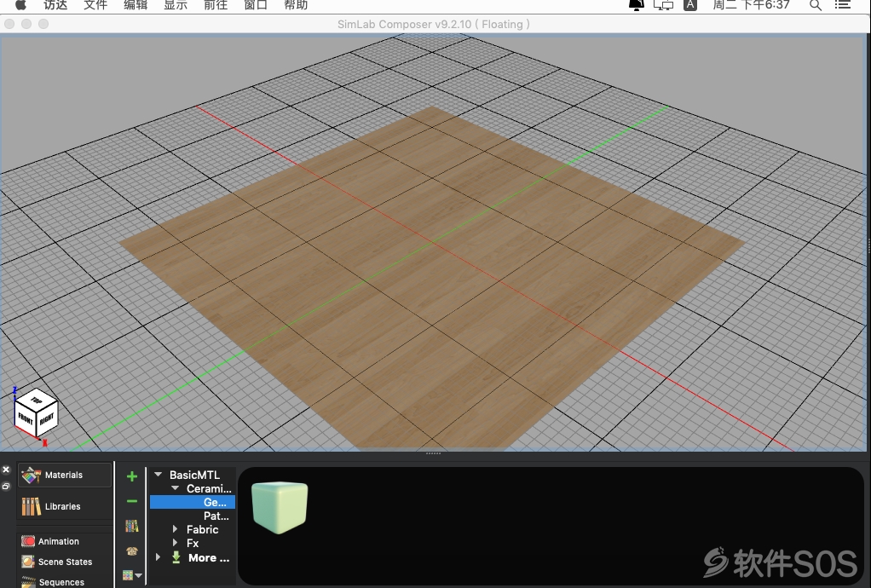Select the Fx category row
This screenshot has height=588, width=871.
click(x=193, y=543)
